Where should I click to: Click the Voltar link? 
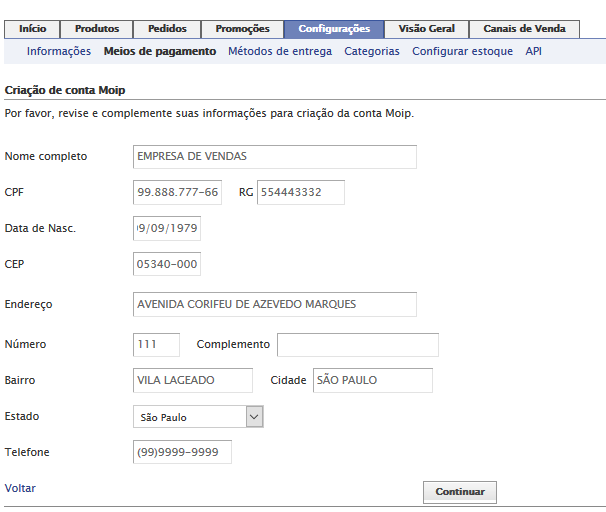pyautogui.click(x=21, y=488)
